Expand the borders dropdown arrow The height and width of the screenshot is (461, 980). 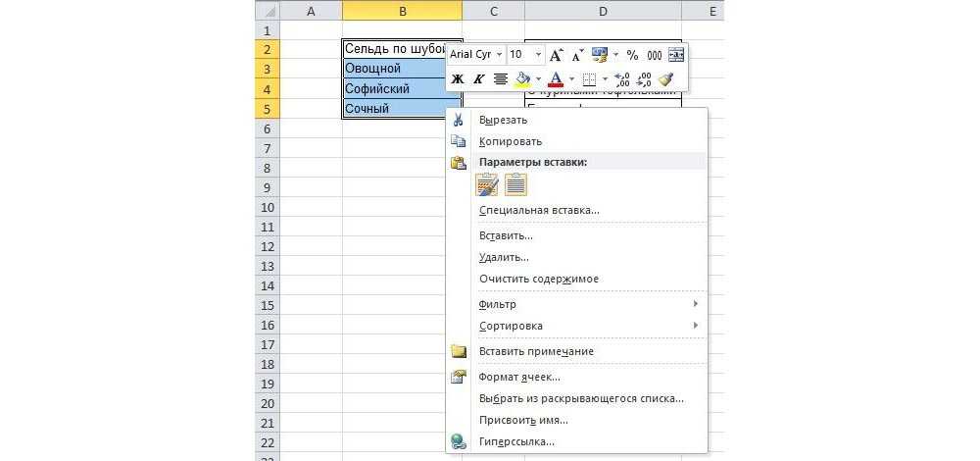604,79
